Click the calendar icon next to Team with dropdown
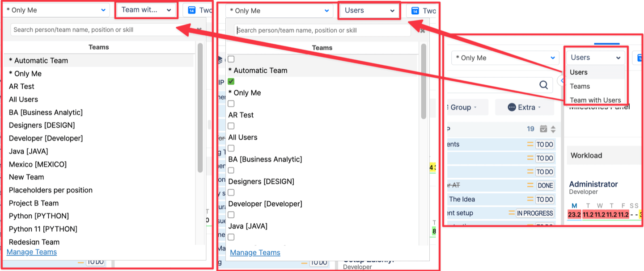Viewport: 644px width, 271px height. [192, 10]
